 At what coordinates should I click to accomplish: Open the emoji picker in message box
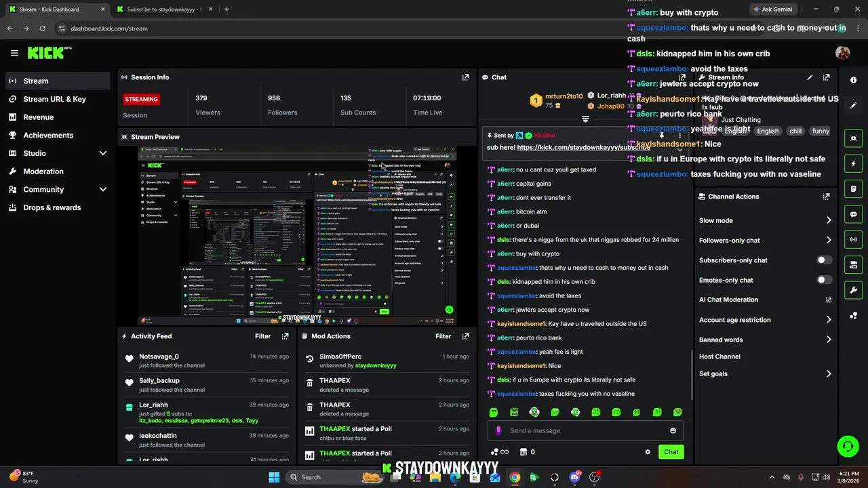(x=673, y=430)
